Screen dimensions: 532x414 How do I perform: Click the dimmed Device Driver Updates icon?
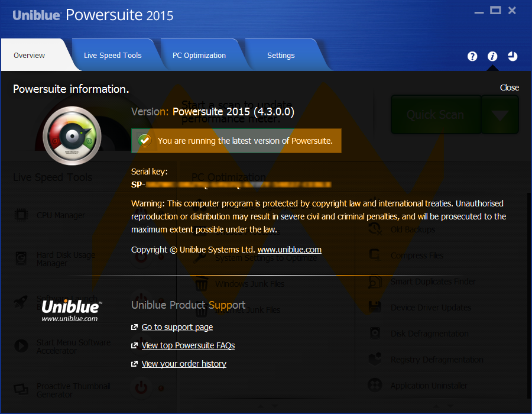(375, 307)
